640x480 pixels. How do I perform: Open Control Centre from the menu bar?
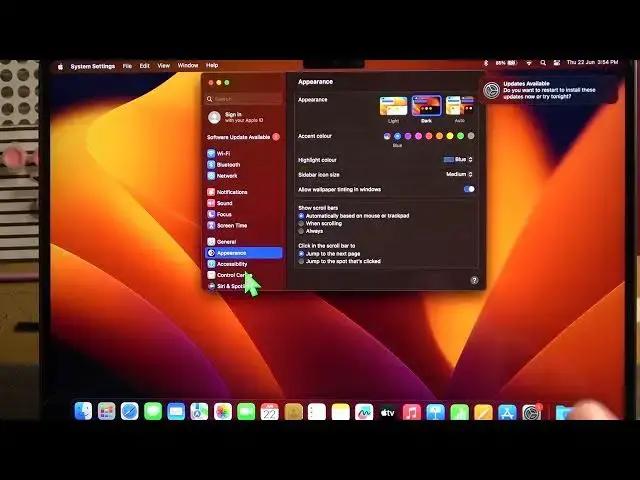click(557, 63)
